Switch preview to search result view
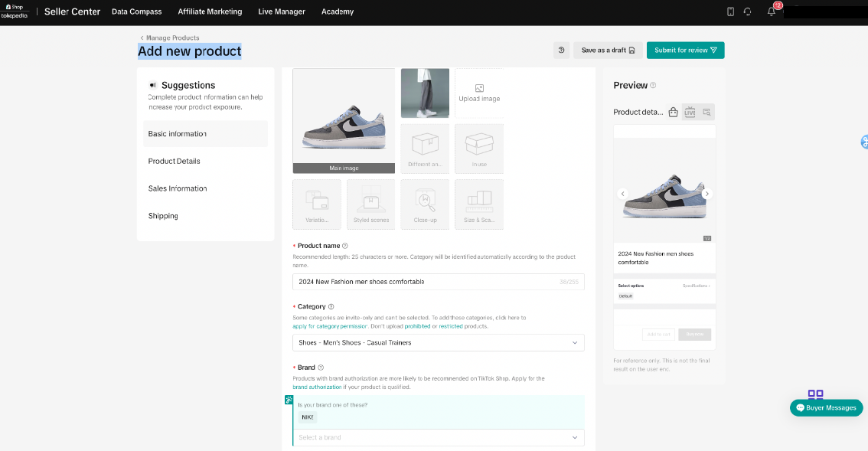 coord(706,113)
